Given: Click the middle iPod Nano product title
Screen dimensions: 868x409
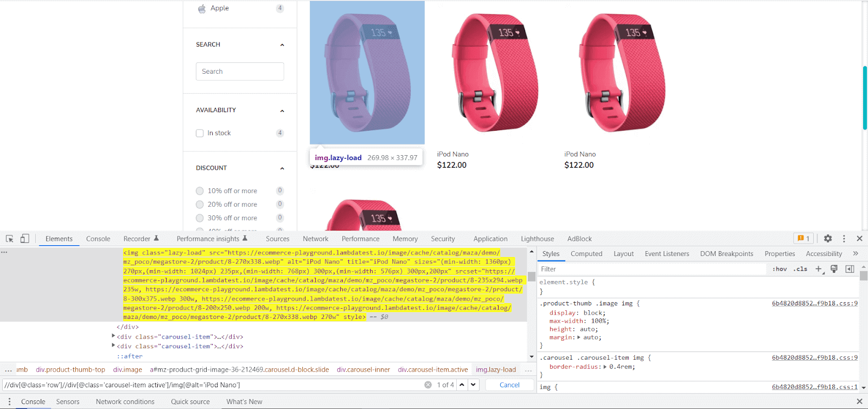Looking at the screenshot, I should (x=453, y=154).
